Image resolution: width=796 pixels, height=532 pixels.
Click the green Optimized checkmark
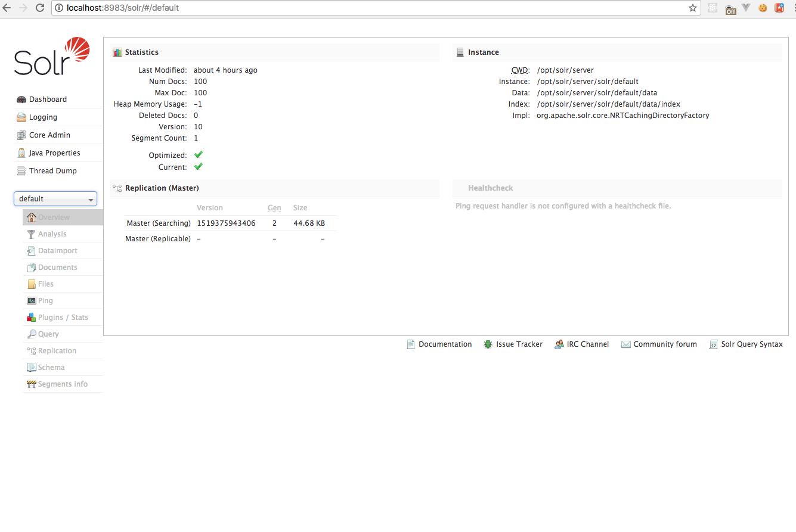(199, 155)
